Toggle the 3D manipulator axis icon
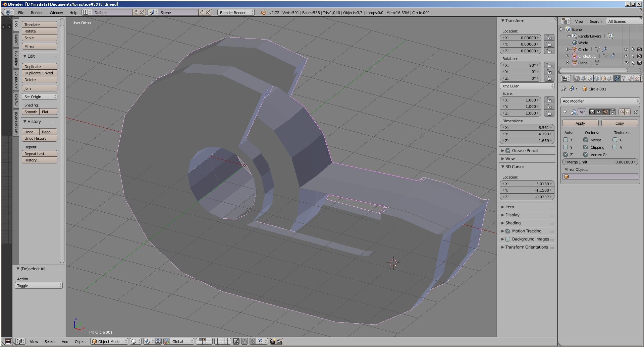644x347 pixels. [167, 341]
